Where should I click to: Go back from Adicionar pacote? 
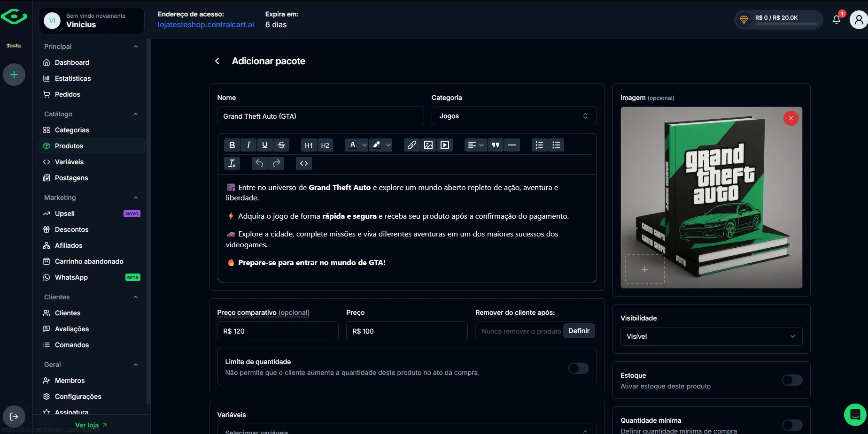pos(217,61)
